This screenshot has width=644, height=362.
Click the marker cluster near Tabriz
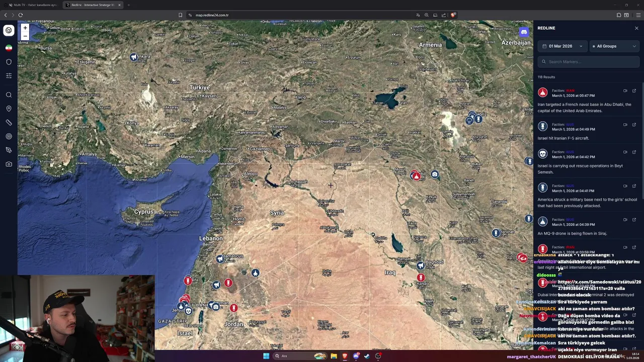click(x=473, y=118)
